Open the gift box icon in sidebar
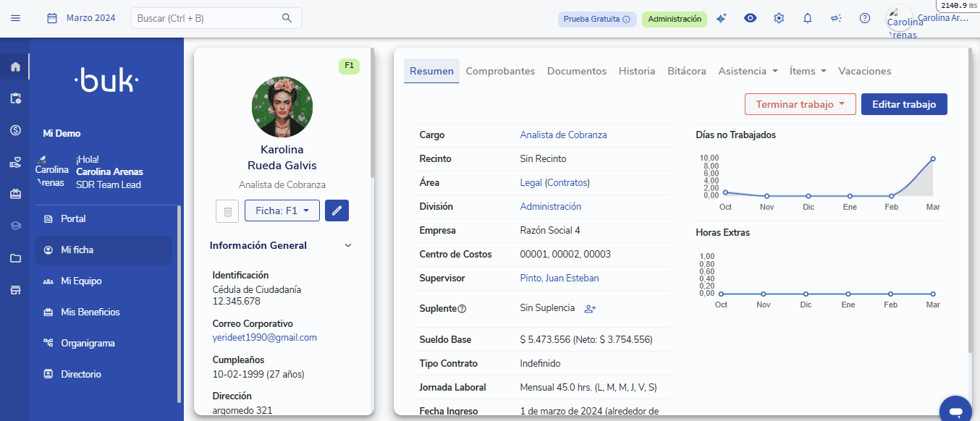The height and width of the screenshot is (421, 980). (x=14, y=194)
